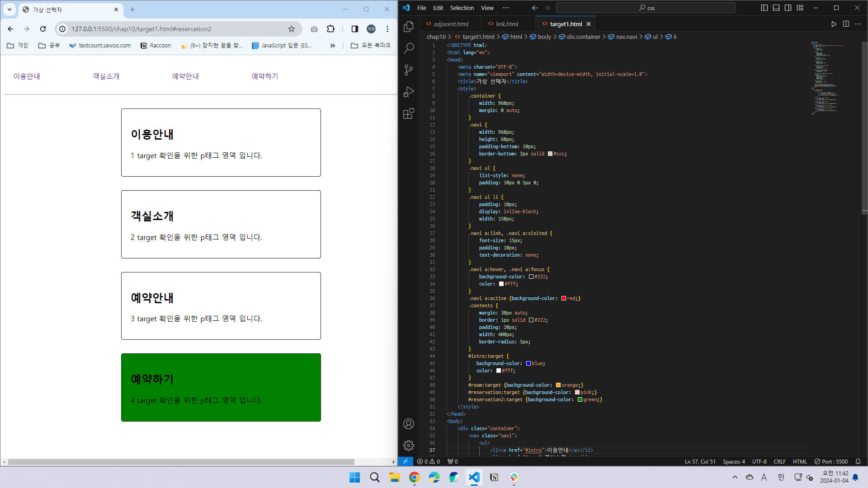Image resolution: width=868 pixels, height=488 pixels.
Task: Open the File menu in VS Code
Action: [x=421, y=8]
